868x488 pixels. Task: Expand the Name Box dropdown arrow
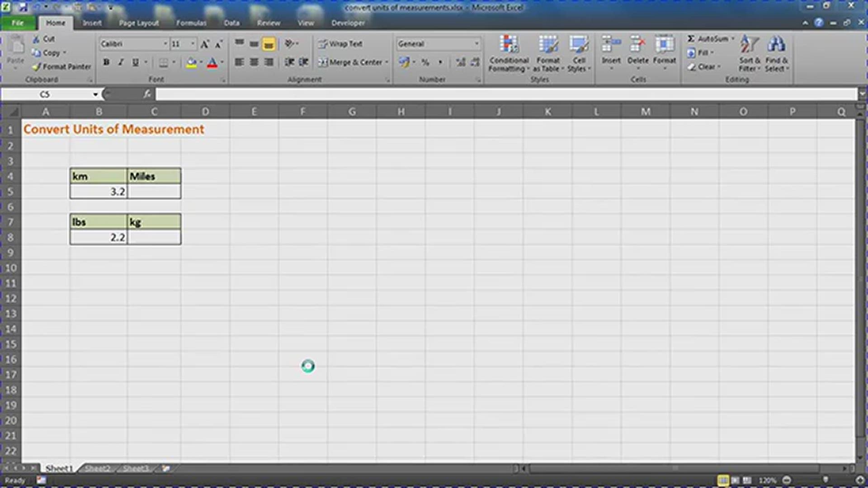click(95, 94)
